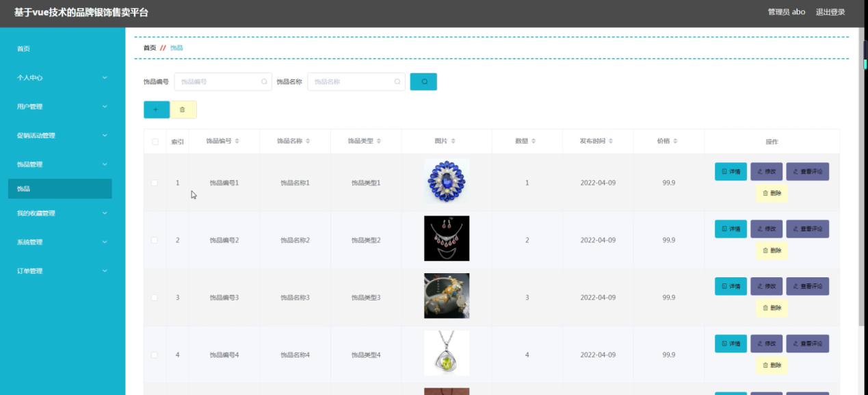Click the green pendant thumbnail
The image size is (868, 395).
(447, 353)
